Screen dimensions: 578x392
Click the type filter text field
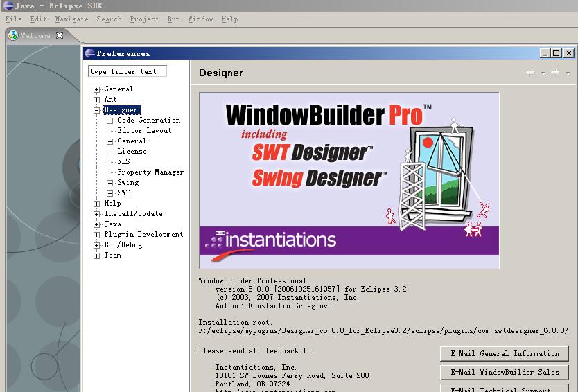point(128,71)
